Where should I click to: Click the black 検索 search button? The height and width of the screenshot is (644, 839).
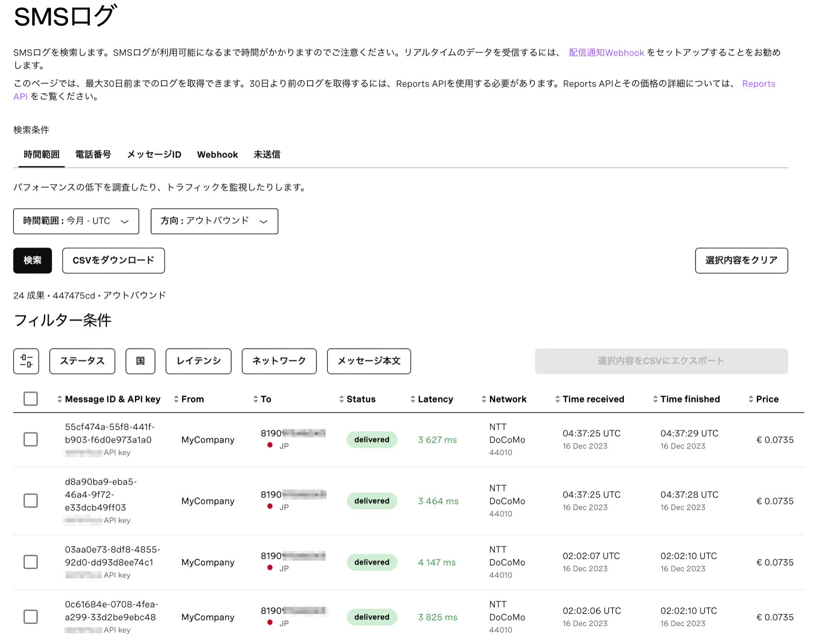click(x=33, y=261)
